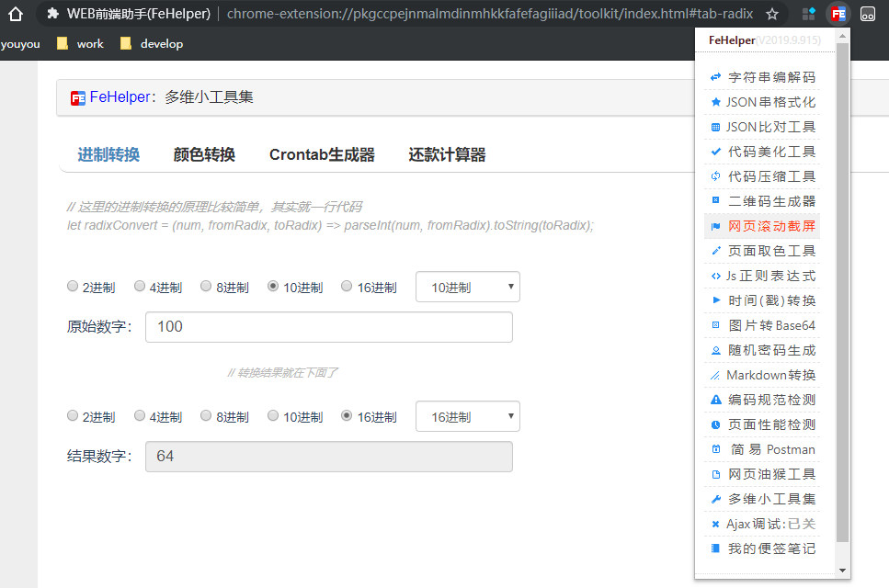889x588 pixels.
Task: Select source 16进制 radio button
Action: tap(347, 286)
